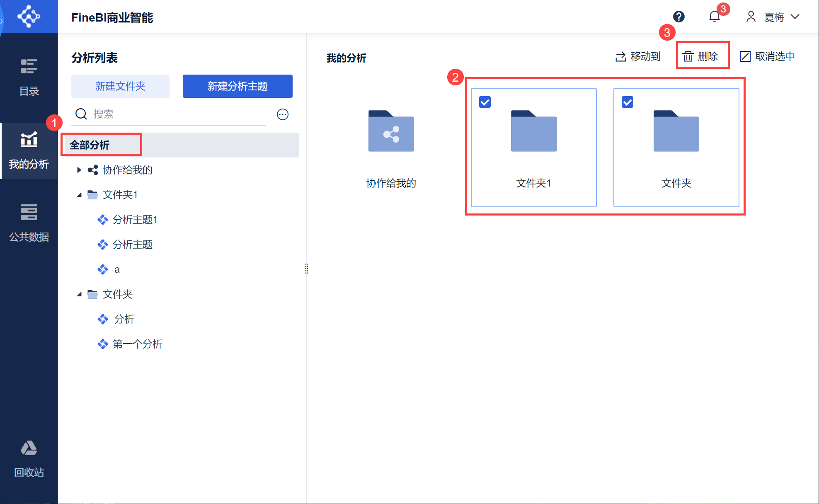
Task: Click the more options ellipsis icon
Action: point(283,114)
